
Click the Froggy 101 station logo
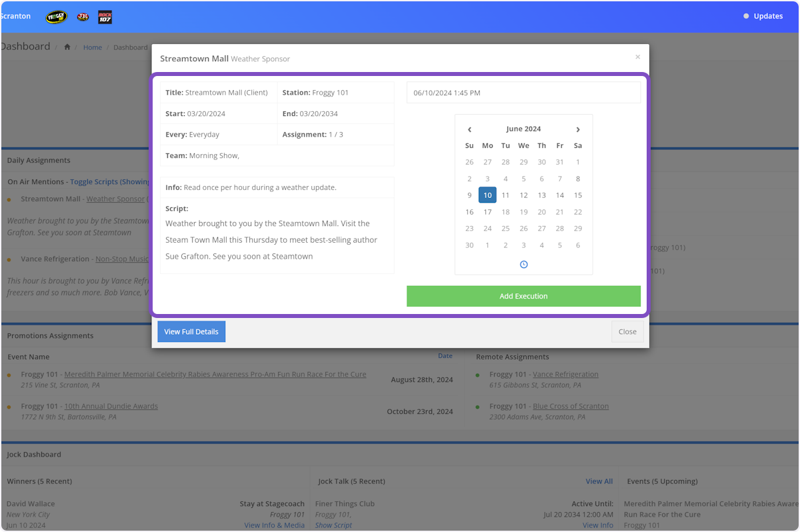(56, 17)
